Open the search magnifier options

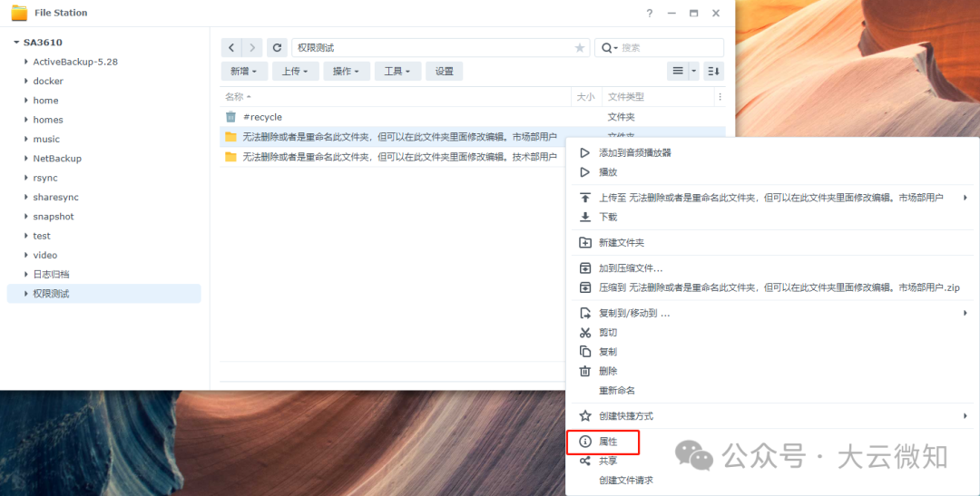click(608, 48)
